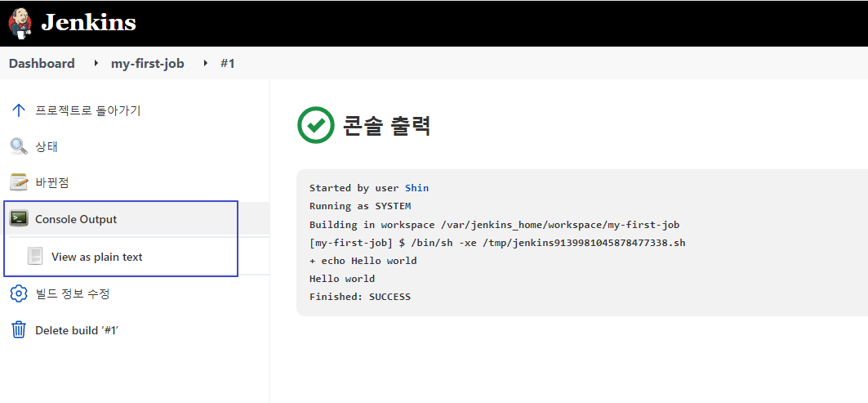Click the /bin/sh -xe command log line
The image size is (868, 403).
pyautogui.click(x=497, y=243)
